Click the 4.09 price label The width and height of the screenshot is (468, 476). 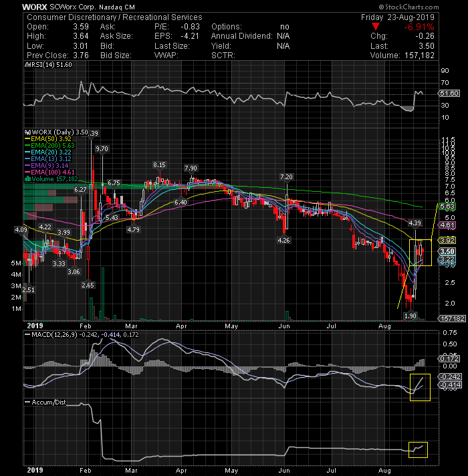21,230
